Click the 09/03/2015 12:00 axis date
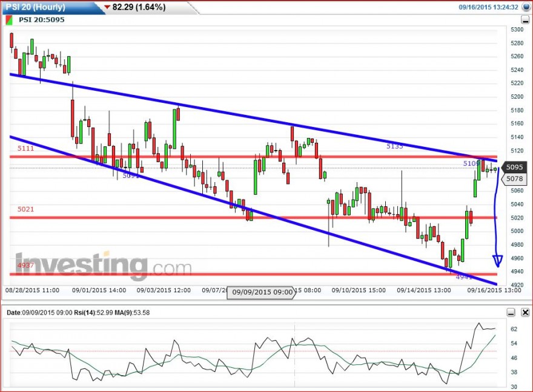Viewport: 533px width, 392px height. tap(164, 290)
